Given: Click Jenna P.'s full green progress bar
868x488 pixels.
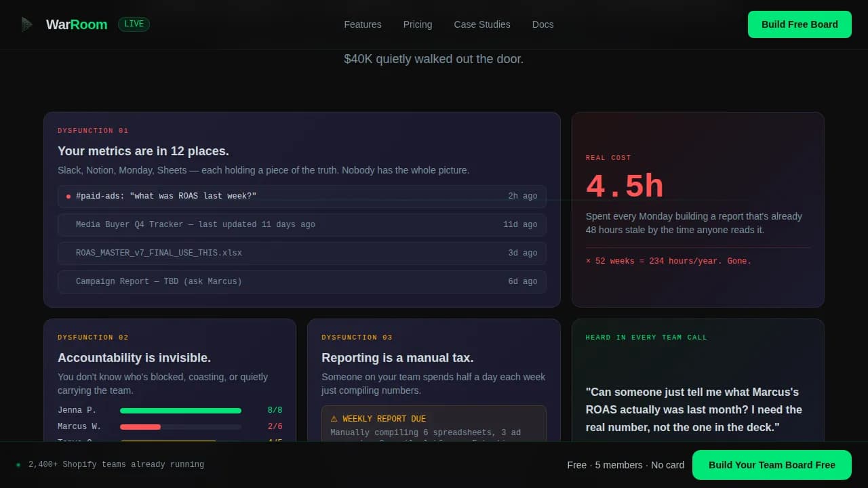Looking at the screenshot, I should tap(180, 410).
